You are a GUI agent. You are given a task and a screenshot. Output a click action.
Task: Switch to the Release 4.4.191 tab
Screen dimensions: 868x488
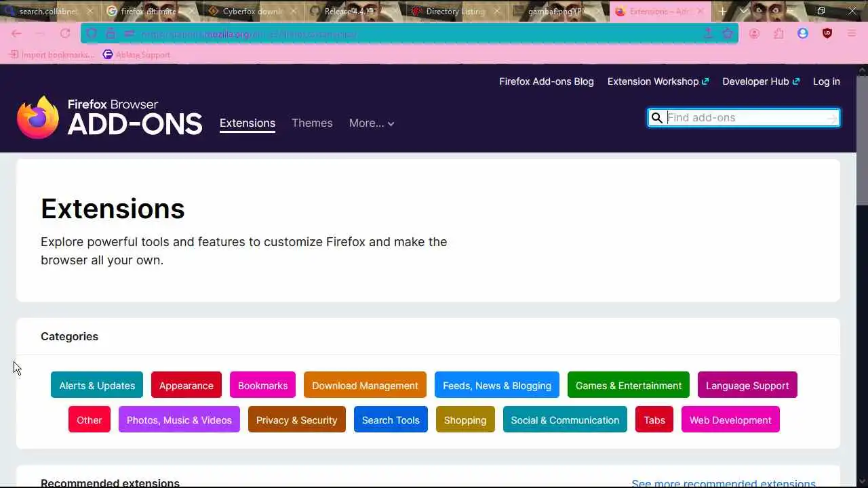point(354,12)
